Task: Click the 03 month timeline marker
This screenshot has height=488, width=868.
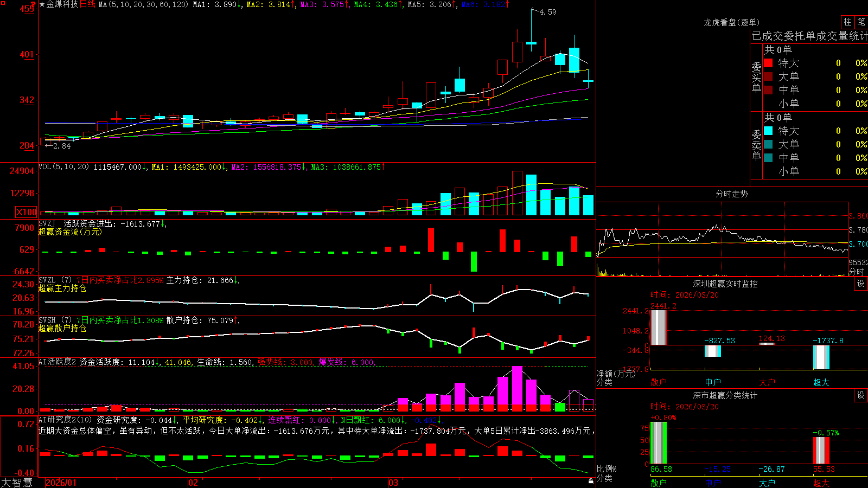Action: coord(393,483)
